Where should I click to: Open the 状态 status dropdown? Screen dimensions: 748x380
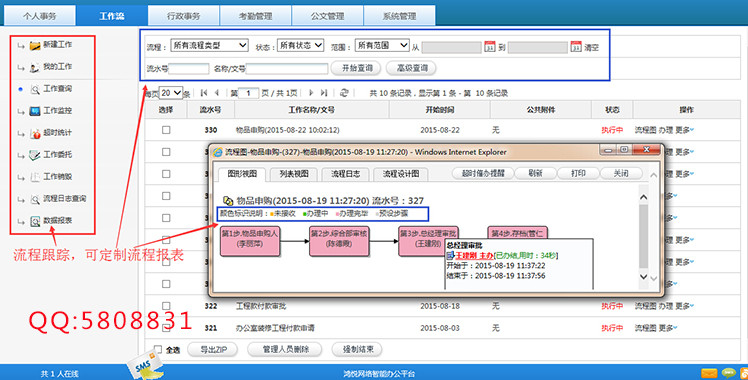(x=301, y=45)
